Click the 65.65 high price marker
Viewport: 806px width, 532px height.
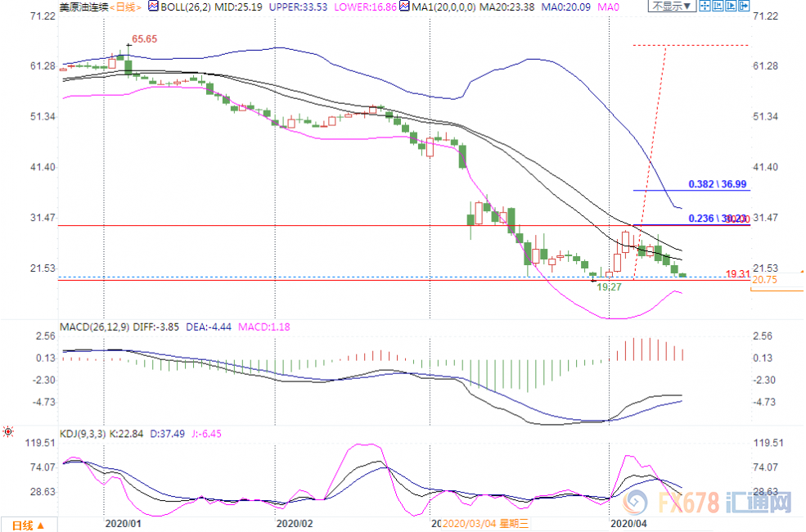144,38
